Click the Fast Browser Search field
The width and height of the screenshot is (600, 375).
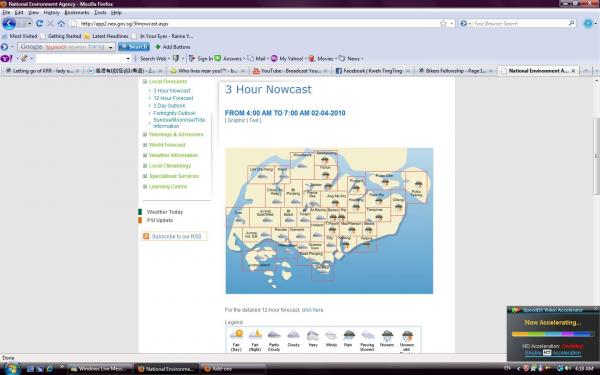[520, 24]
